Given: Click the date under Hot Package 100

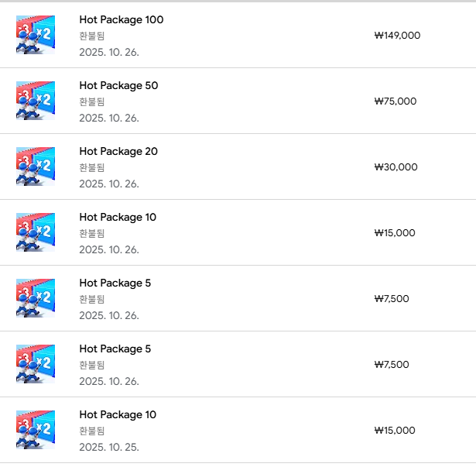Looking at the screenshot, I should tap(109, 52).
